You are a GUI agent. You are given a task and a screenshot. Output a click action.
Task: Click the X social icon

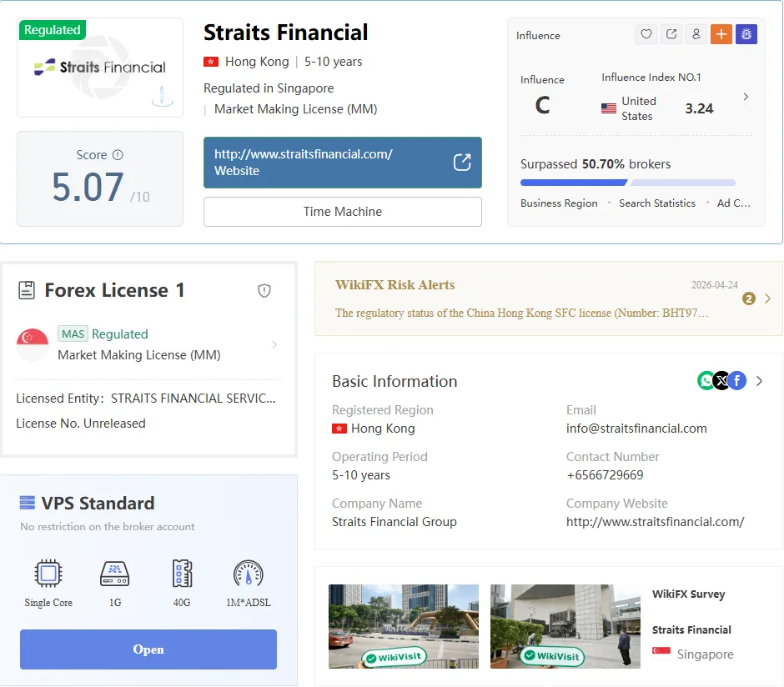point(721,381)
